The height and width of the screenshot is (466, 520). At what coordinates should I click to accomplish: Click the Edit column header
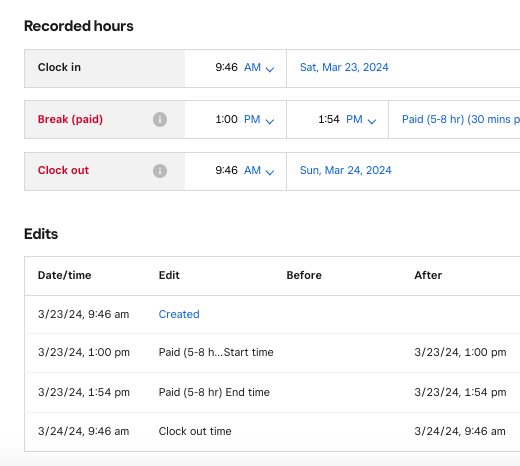tap(169, 275)
